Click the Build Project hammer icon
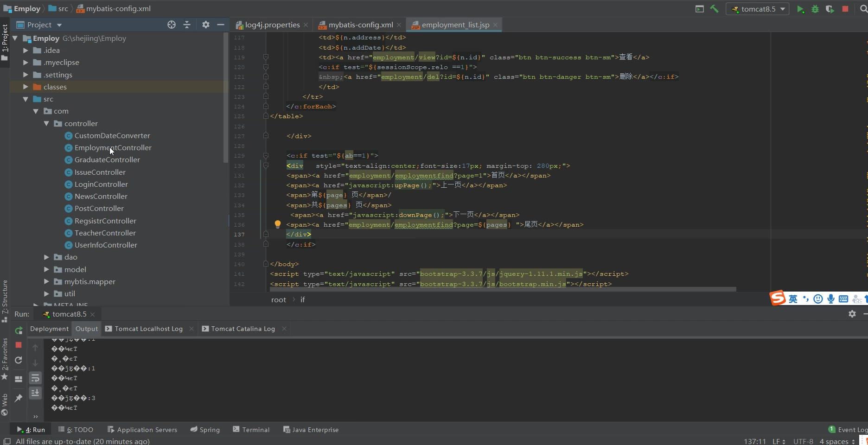868x445 pixels. tap(715, 9)
